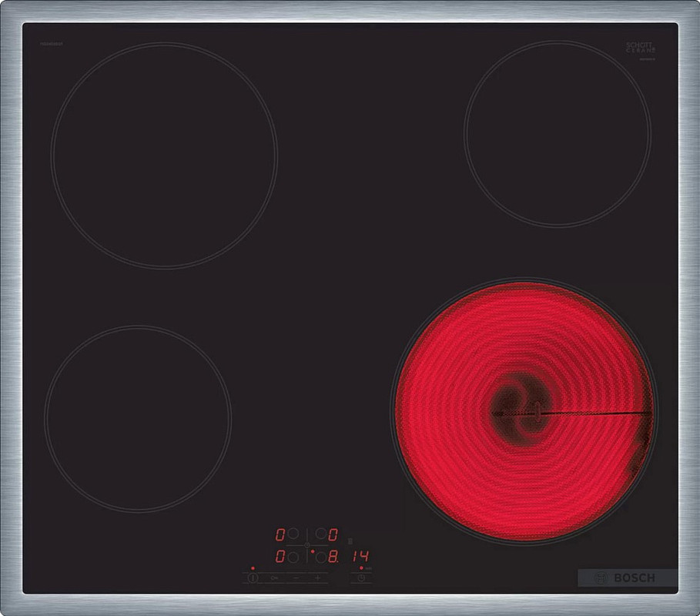Image resolution: width=700 pixels, height=616 pixels.
Task: Increase heat with the plus button
Action: (317, 577)
